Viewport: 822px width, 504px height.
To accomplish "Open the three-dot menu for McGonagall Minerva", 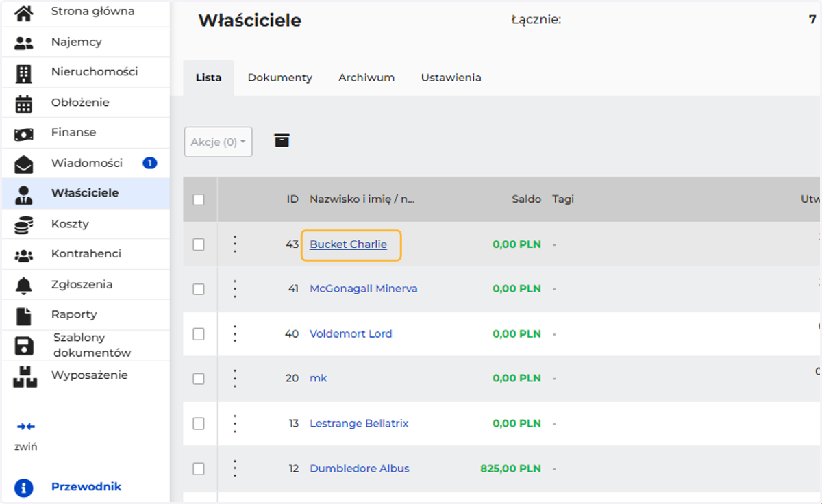I will 235,289.
